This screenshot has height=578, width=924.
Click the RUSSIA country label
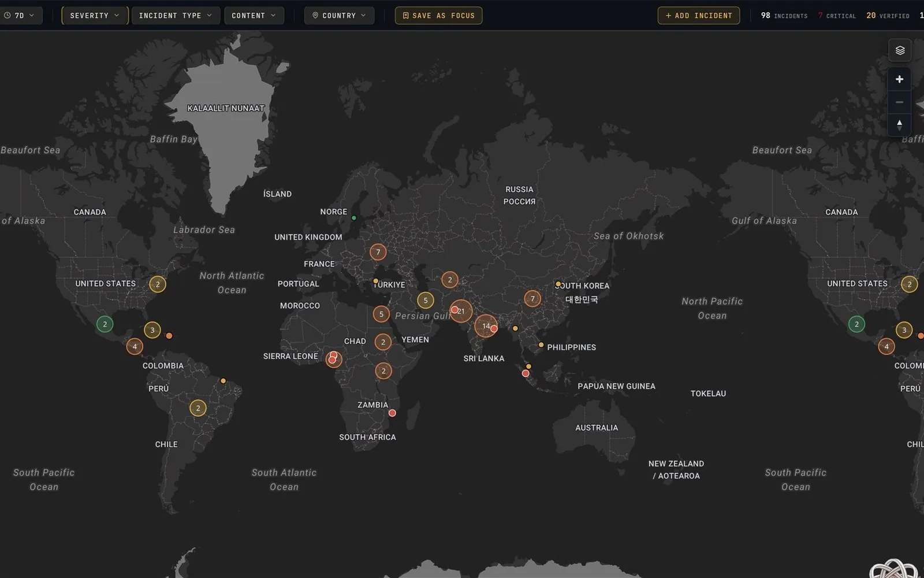(x=519, y=195)
